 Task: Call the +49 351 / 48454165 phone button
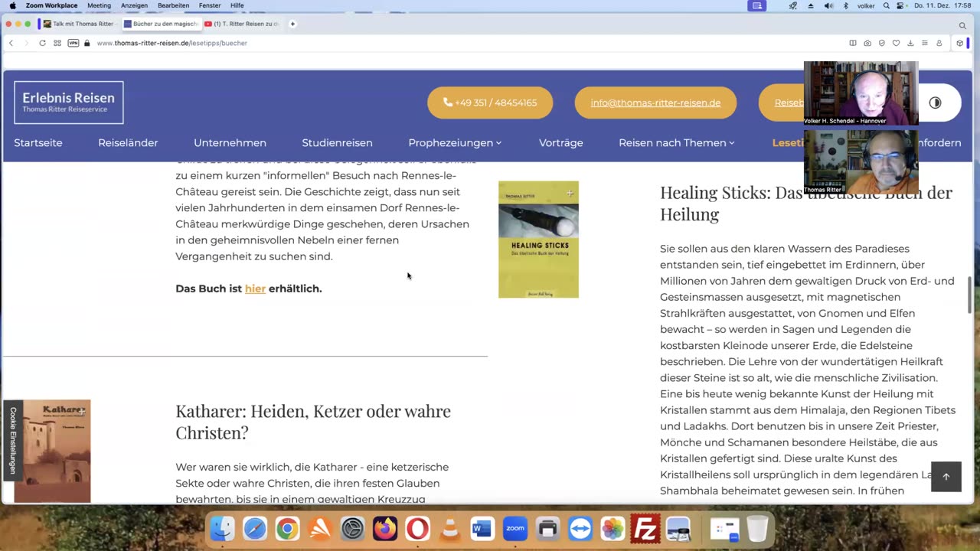[x=490, y=103]
